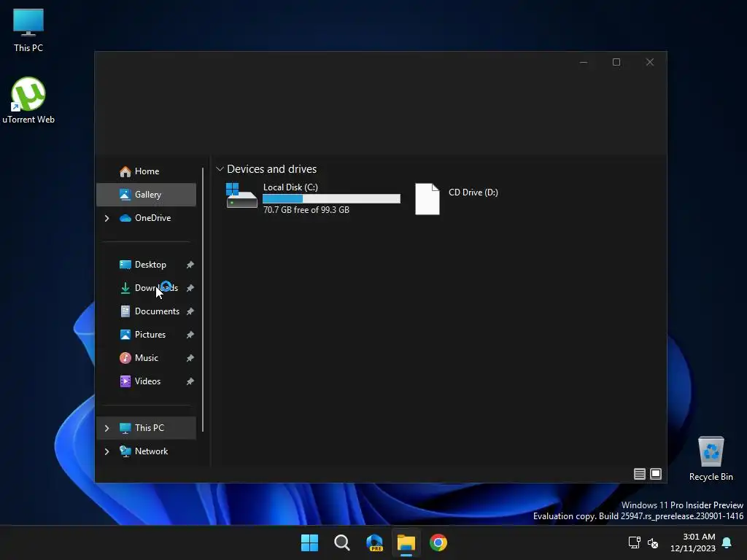Minimize the File Explorer window
The width and height of the screenshot is (747, 560).
(x=584, y=62)
